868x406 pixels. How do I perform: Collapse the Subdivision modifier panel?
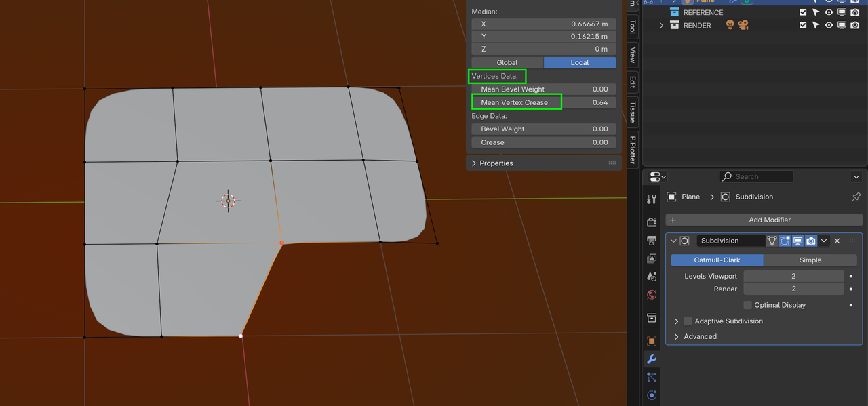673,241
